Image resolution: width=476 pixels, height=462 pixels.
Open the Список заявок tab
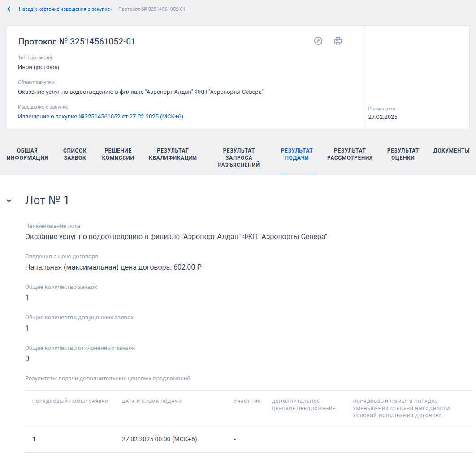[75, 154]
